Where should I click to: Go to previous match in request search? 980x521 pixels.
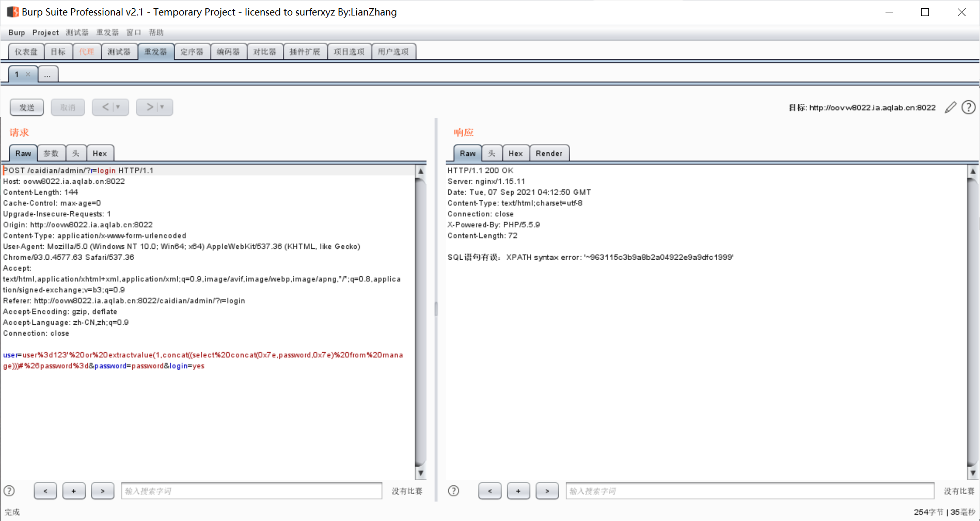(x=45, y=491)
